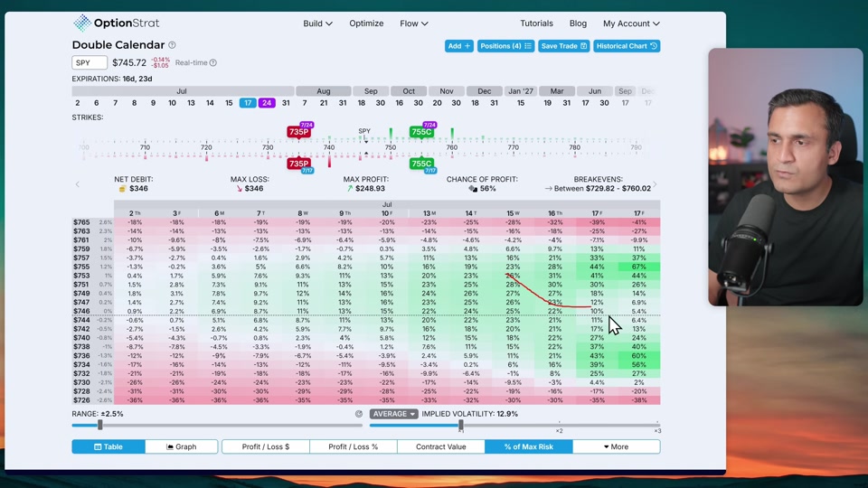Click the clock icon on Historical Chart
The image size is (868, 488).
[x=654, y=46]
